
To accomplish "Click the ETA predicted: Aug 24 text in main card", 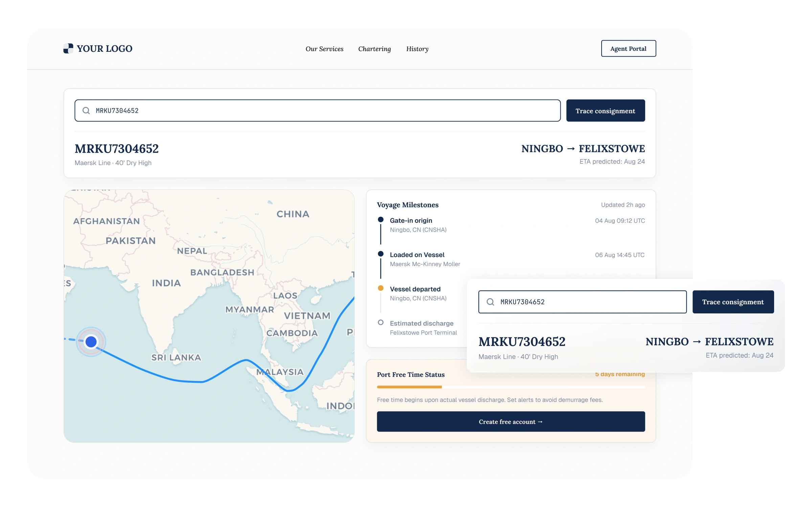I will 612,161.
